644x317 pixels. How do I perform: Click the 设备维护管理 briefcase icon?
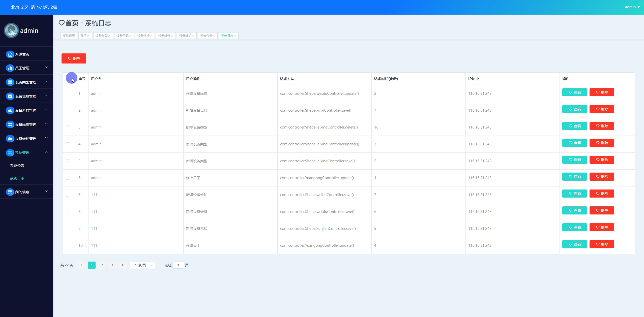pyautogui.click(x=10, y=139)
